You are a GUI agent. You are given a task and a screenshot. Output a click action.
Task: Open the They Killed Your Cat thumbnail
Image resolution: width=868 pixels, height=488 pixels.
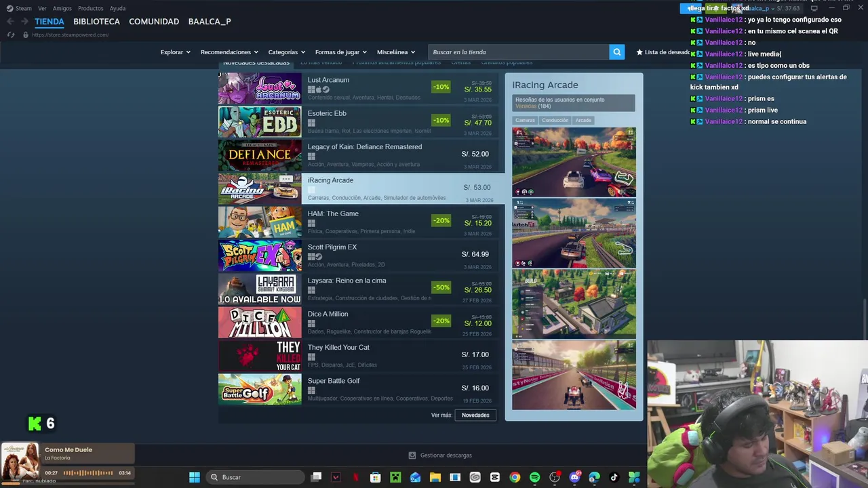pos(260,356)
